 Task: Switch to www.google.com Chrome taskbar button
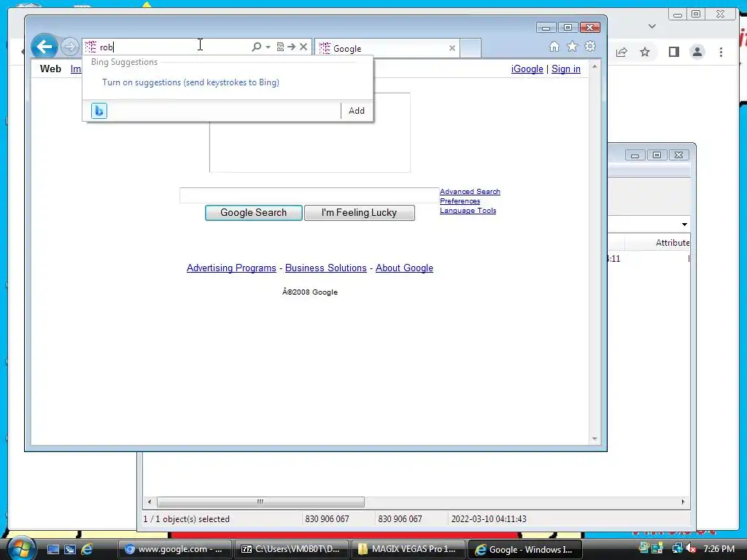click(174, 549)
